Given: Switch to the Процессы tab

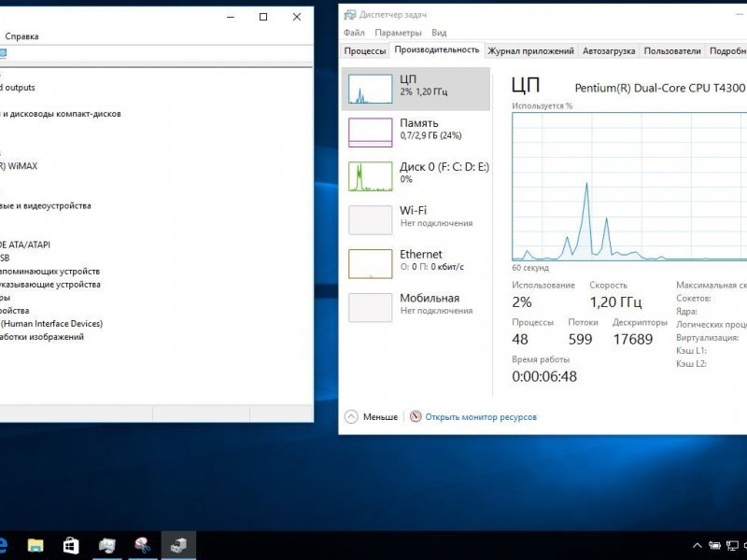Looking at the screenshot, I should tap(365, 51).
